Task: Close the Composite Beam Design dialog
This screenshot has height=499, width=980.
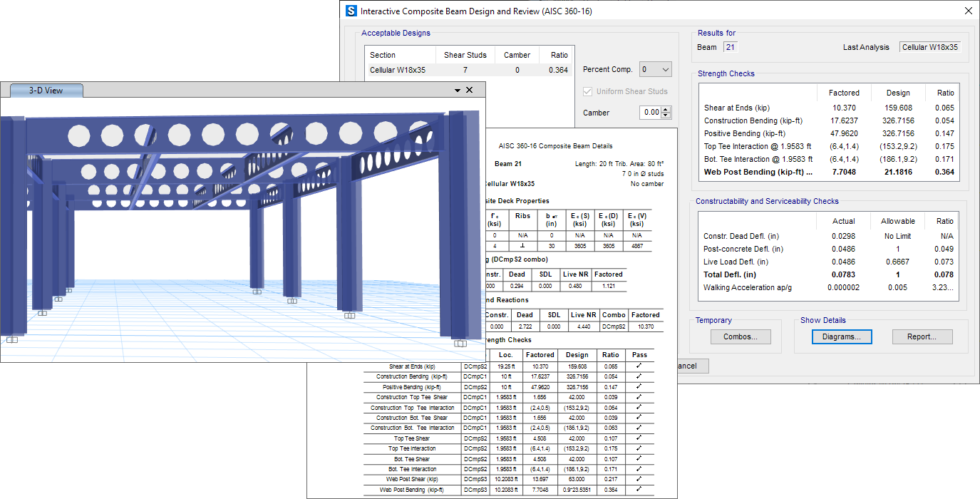Action: (x=968, y=11)
